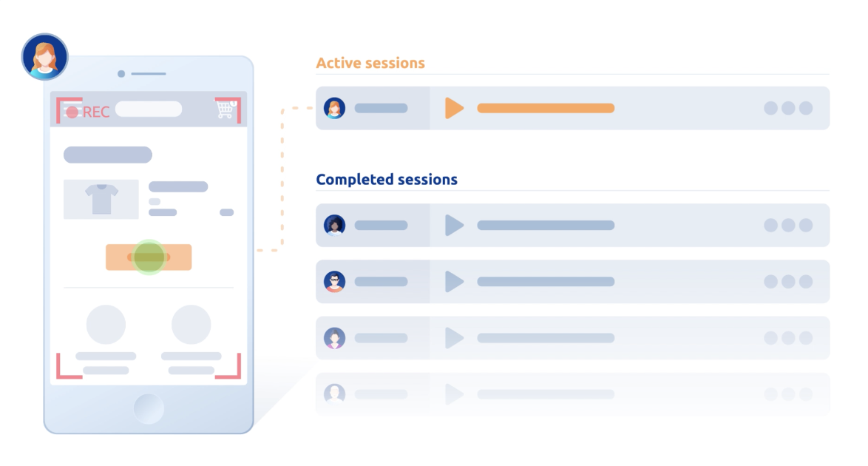Image resolution: width=868 pixels, height=466 pixels.
Task: Click the t-shirt product thumbnail
Action: pos(101,199)
